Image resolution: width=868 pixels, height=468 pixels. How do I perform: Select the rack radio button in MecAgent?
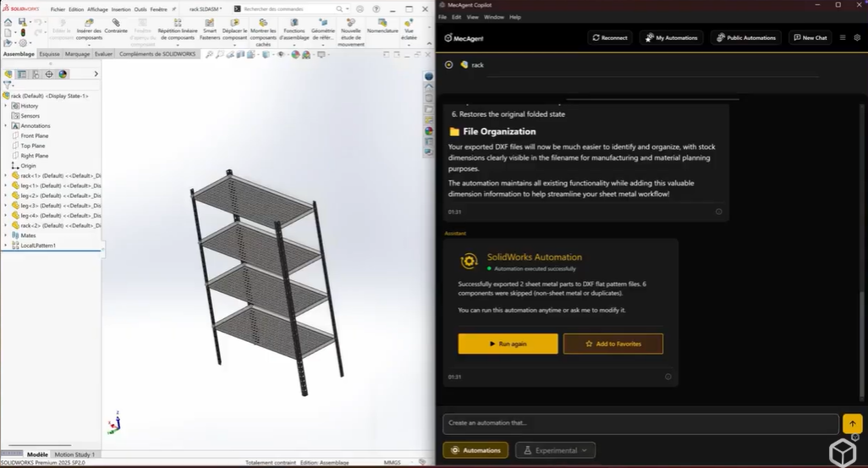pos(448,64)
